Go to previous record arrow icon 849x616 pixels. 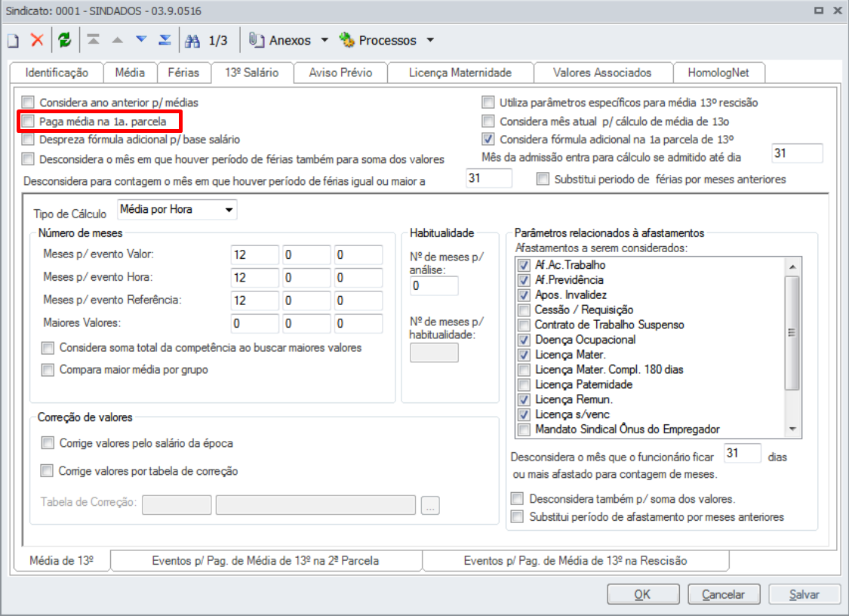pyautogui.click(x=117, y=39)
